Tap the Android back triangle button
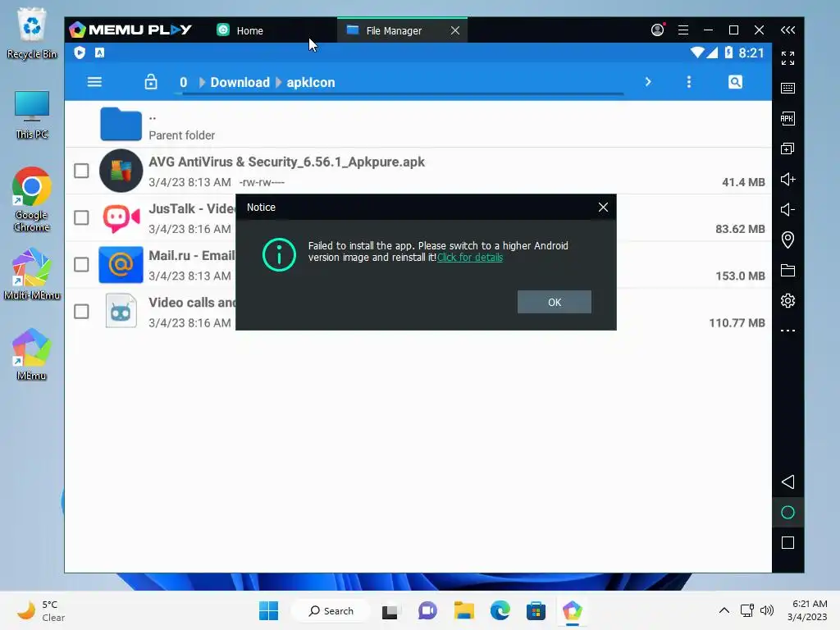Viewport: 840px width, 630px height. click(787, 482)
